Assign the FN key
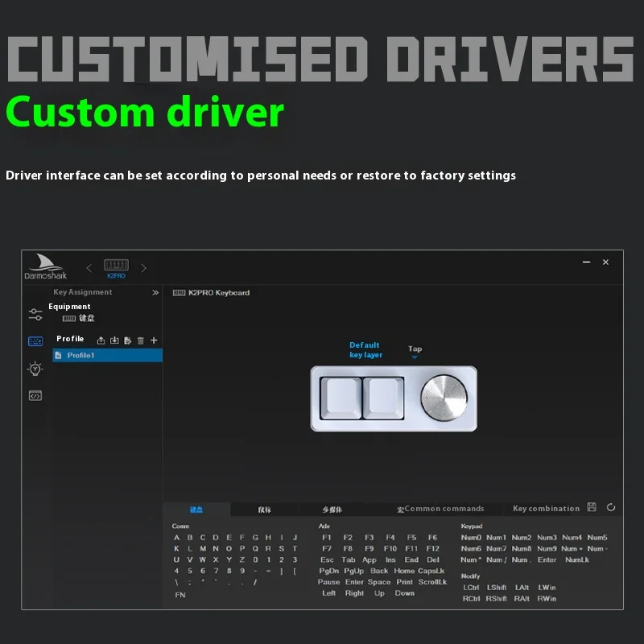This screenshot has width=644, height=644. pyautogui.click(x=180, y=595)
